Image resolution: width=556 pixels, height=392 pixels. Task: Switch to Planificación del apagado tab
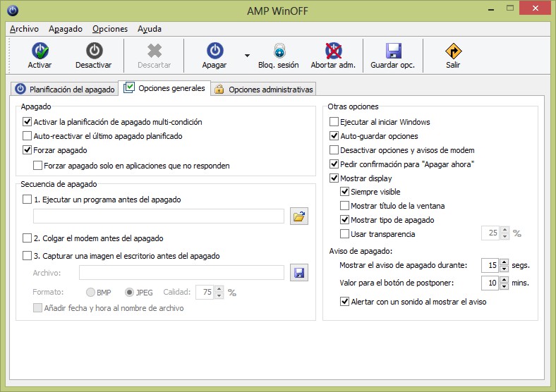[64, 89]
